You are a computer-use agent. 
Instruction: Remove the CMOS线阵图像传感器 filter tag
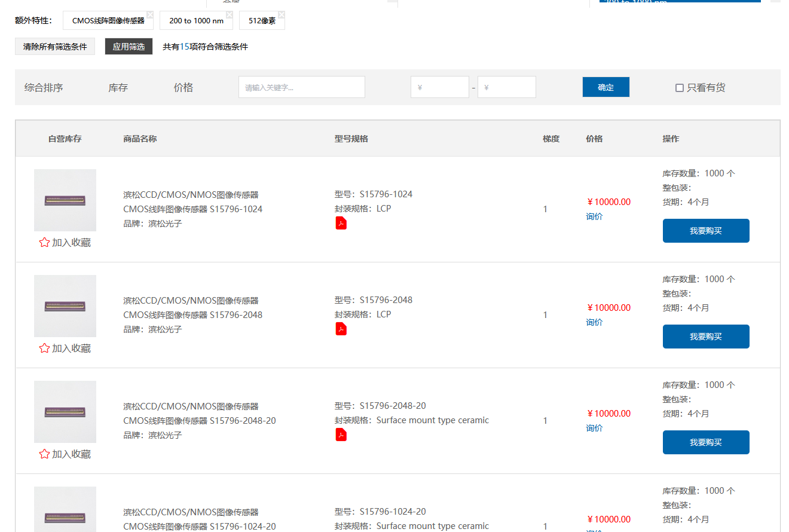pyautogui.click(x=150, y=14)
